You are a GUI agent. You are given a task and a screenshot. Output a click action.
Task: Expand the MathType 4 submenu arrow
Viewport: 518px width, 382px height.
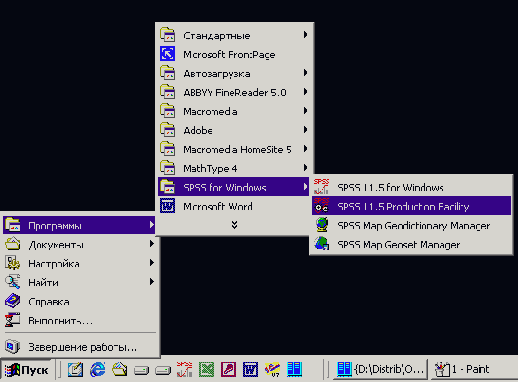coord(305,168)
